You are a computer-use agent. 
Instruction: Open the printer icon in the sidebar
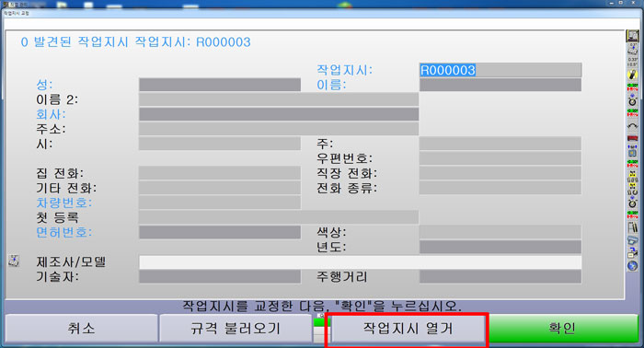coord(633,240)
